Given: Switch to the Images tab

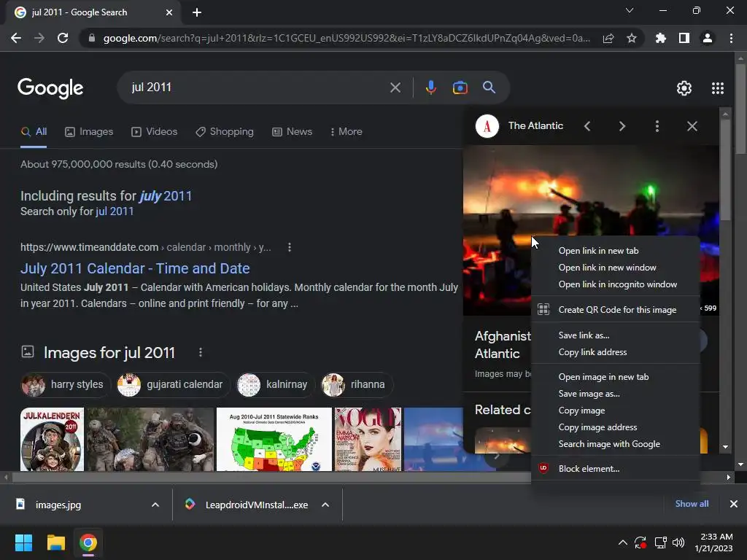Looking at the screenshot, I should coord(89,132).
